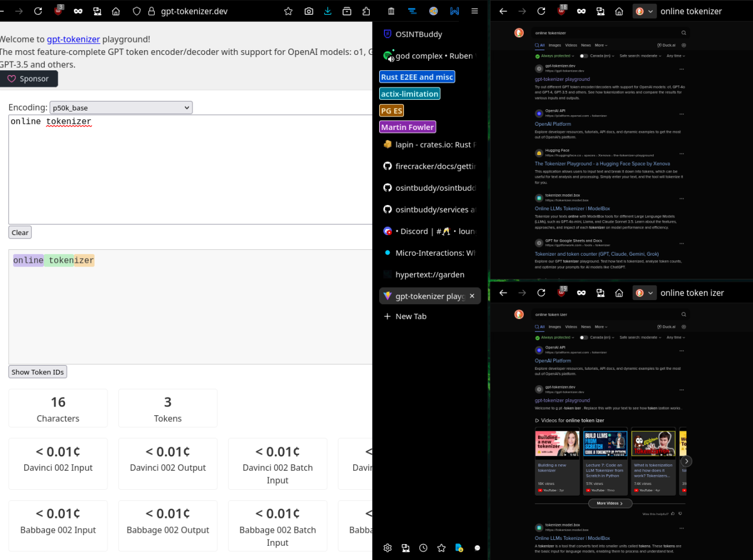Click 'More Videos' in the bottom search window

pos(610,503)
